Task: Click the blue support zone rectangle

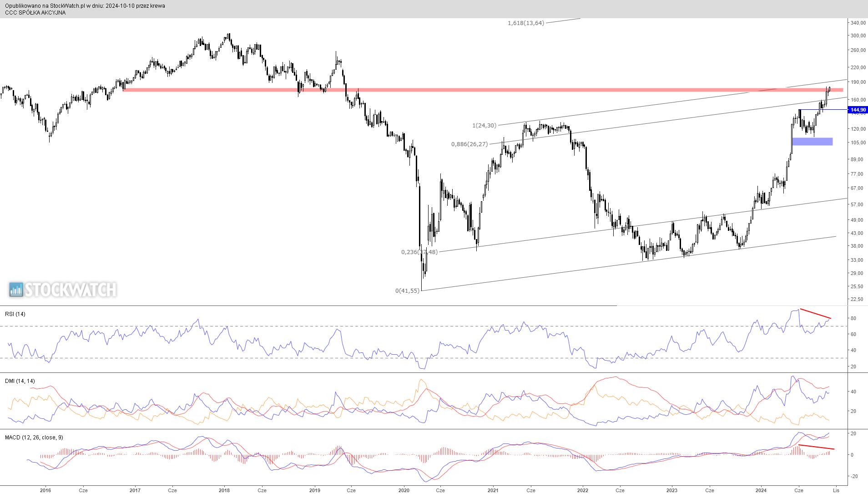Action: click(812, 142)
